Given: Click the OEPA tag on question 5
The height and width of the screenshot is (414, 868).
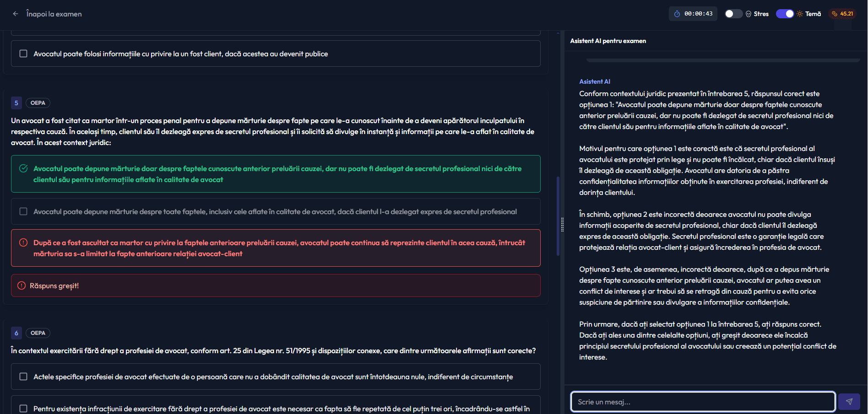Looking at the screenshot, I should [x=38, y=103].
